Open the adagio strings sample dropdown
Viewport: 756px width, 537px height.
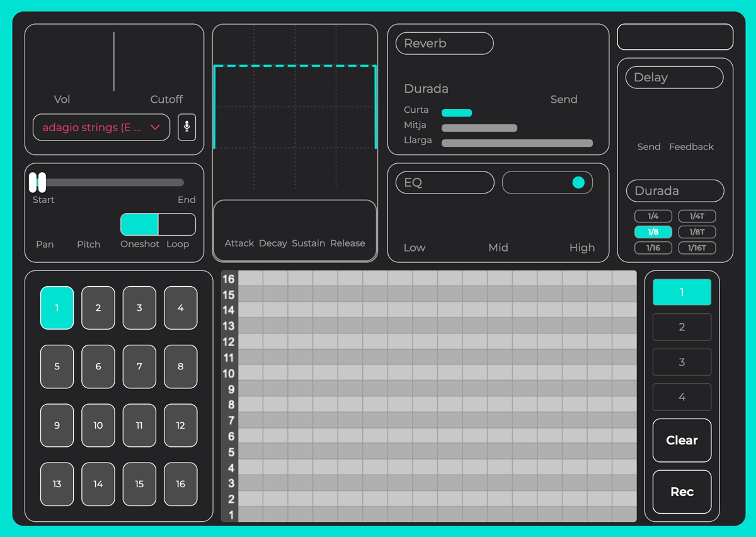94,127
